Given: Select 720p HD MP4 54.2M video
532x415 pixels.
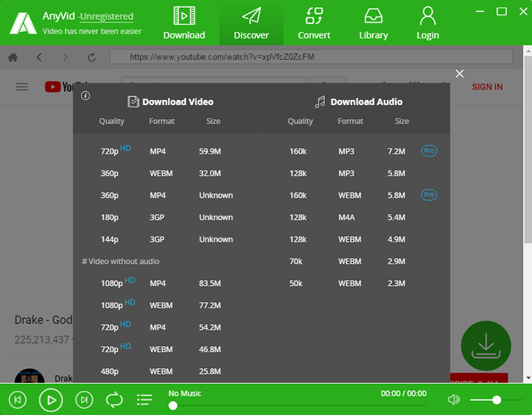Looking at the screenshot, I should coord(167,327).
